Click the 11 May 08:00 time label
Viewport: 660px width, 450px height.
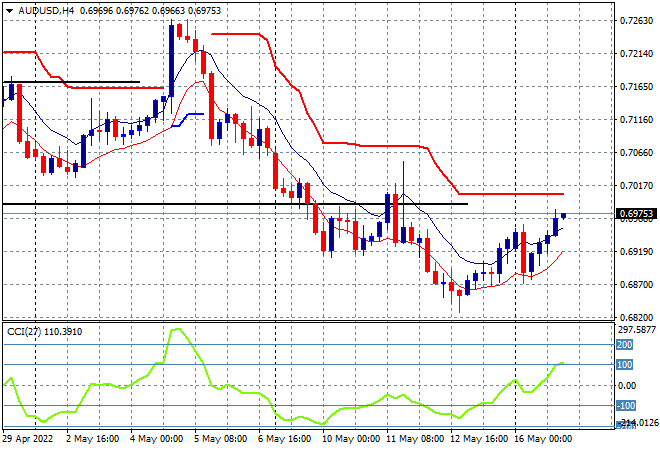[415, 439]
